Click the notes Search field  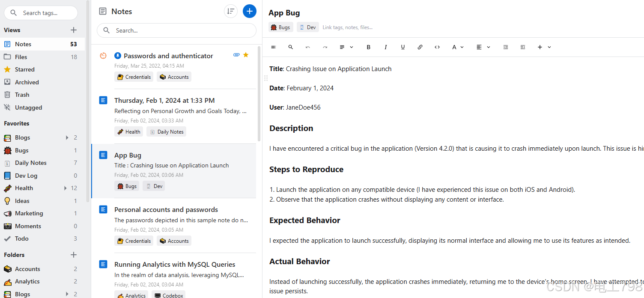[176, 30]
